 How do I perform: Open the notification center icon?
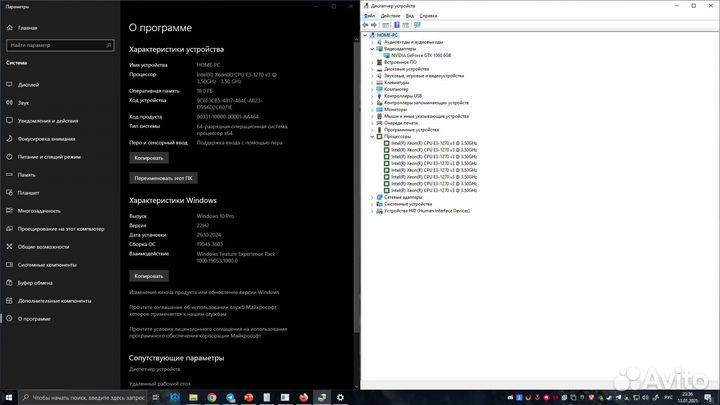tap(708, 398)
